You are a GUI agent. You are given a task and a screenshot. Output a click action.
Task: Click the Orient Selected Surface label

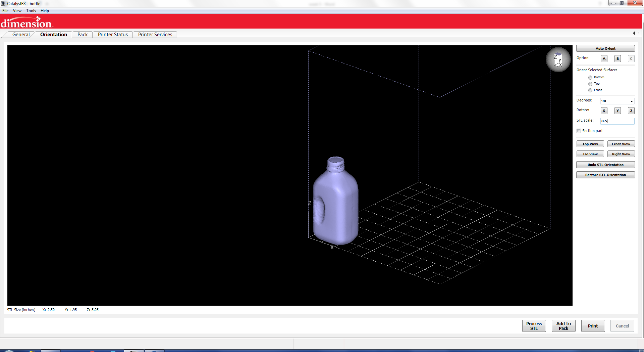click(x=597, y=70)
